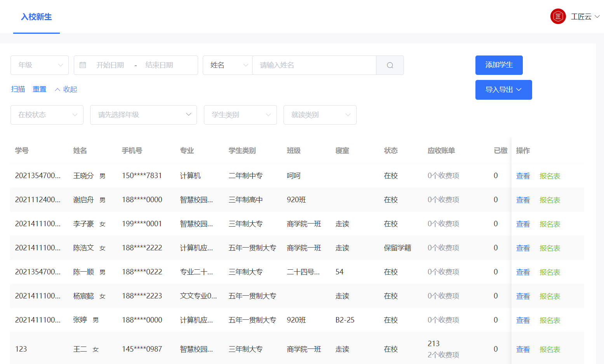604x364 pixels.
Task: Open the 在校状态 dropdown
Action: coord(47,114)
